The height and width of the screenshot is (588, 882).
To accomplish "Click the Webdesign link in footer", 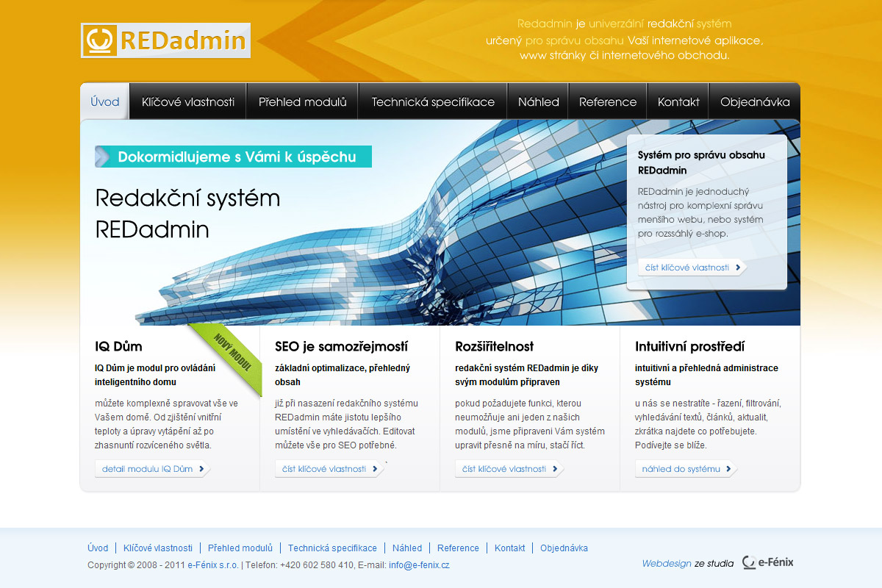I will point(667,564).
